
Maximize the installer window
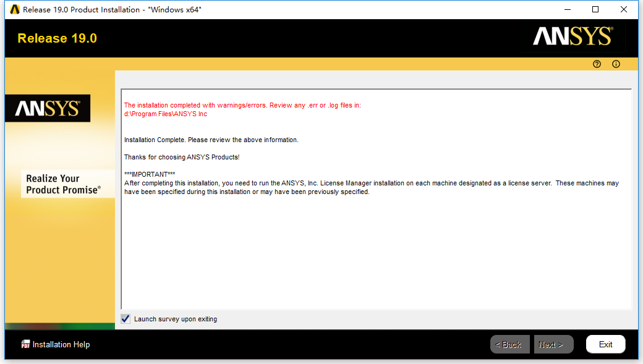(595, 9)
